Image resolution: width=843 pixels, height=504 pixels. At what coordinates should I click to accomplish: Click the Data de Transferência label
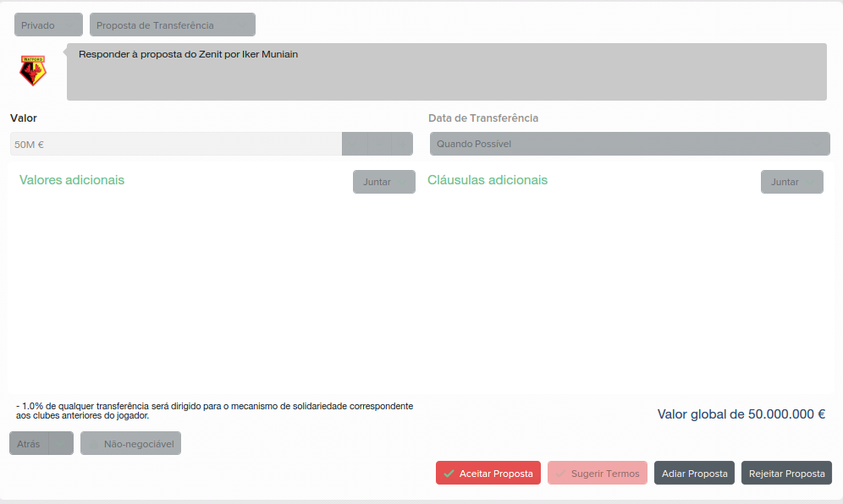click(483, 118)
